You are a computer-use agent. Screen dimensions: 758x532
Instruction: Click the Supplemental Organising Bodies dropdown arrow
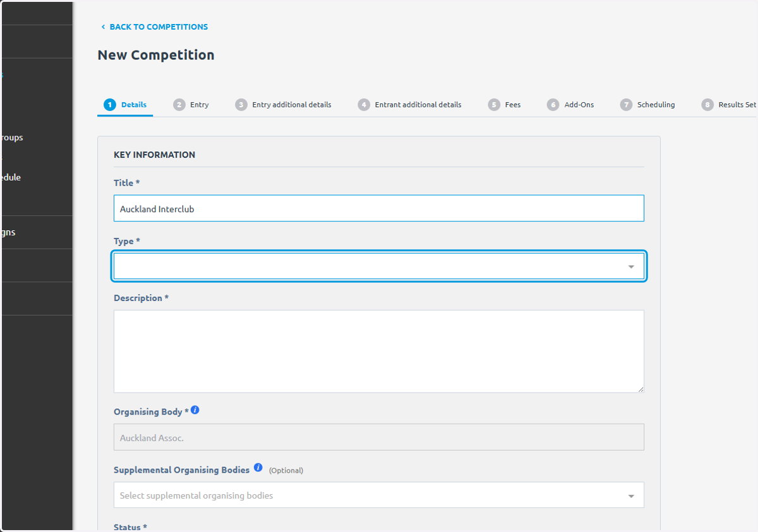[631, 496]
